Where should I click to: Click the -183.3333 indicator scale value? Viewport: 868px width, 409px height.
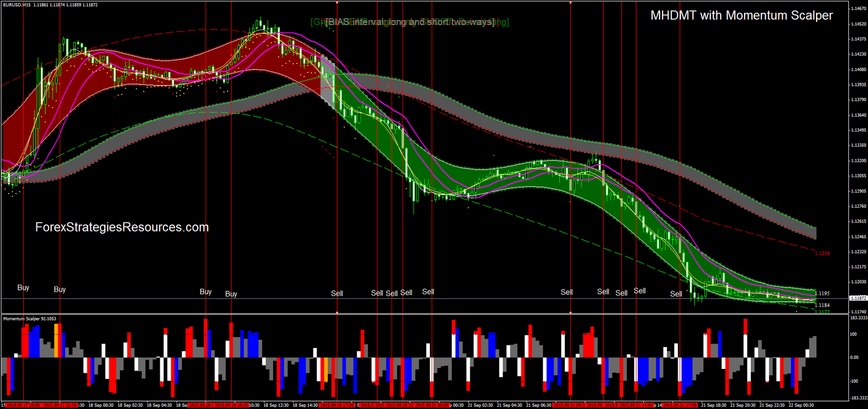858,398
